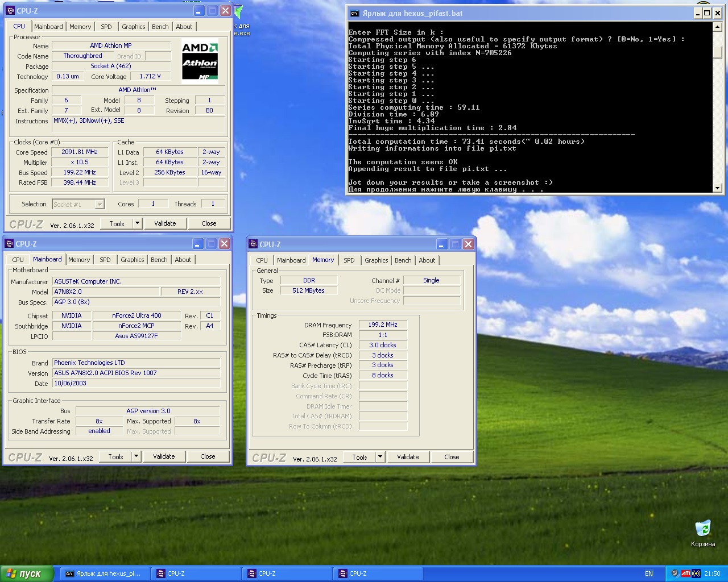Open the Graphics tab in the Memory window
728x582 pixels.
coord(377,260)
